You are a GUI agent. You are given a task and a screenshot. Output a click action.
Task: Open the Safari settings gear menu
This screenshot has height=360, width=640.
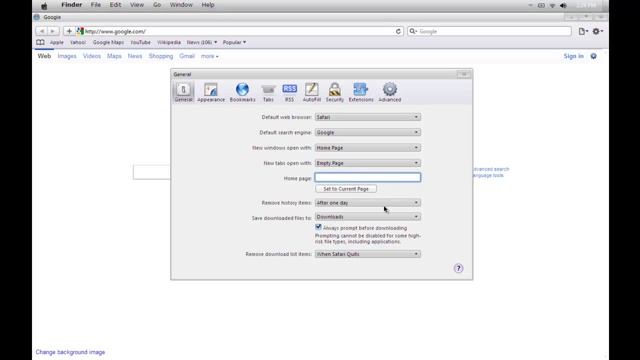[598, 31]
